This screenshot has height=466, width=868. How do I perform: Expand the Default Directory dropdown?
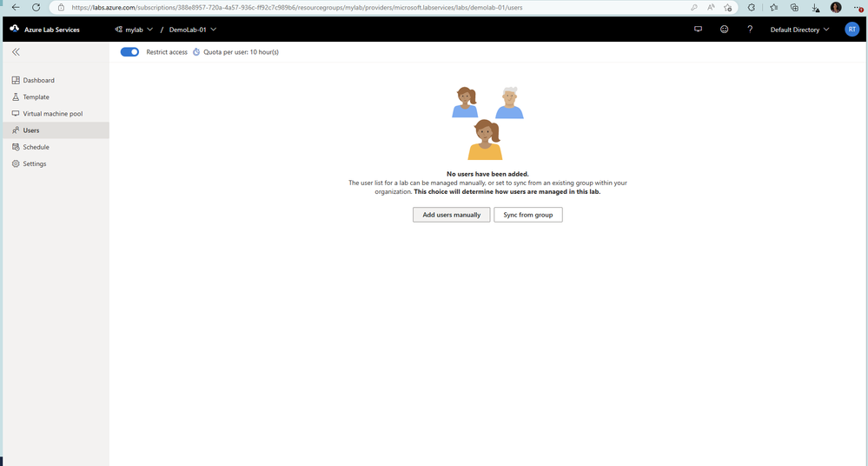[x=800, y=30]
